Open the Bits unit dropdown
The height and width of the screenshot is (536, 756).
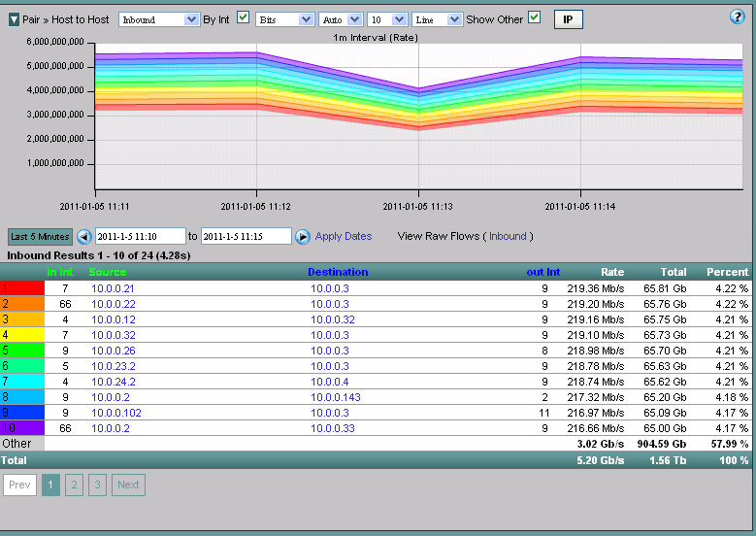pyautogui.click(x=285, y=19)
